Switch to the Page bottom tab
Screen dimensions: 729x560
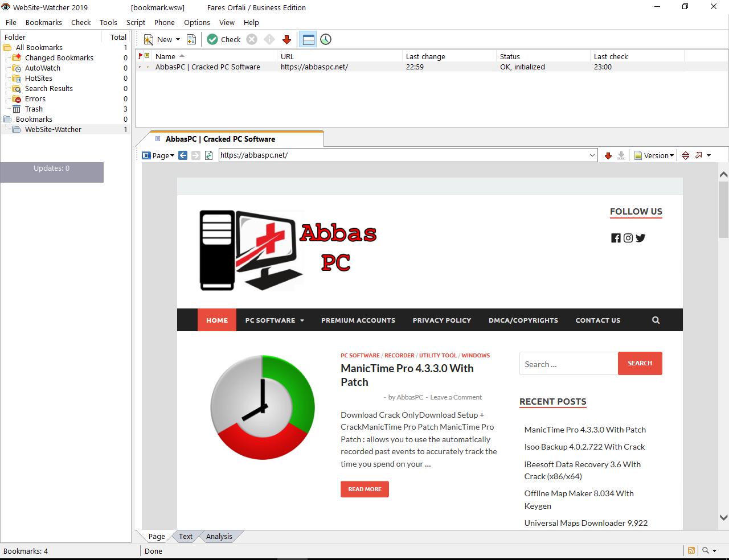tap(157, 536)
